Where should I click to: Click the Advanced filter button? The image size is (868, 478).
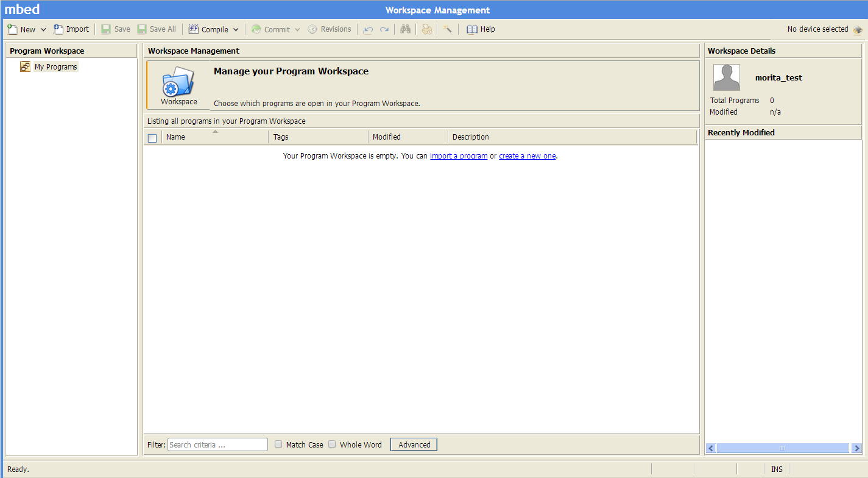(x=414, y=444)
